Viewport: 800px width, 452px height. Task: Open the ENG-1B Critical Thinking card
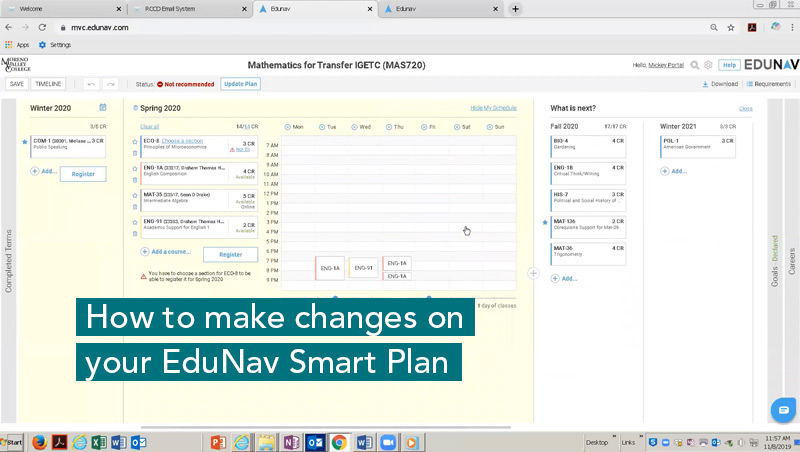[x=588, y=173]
